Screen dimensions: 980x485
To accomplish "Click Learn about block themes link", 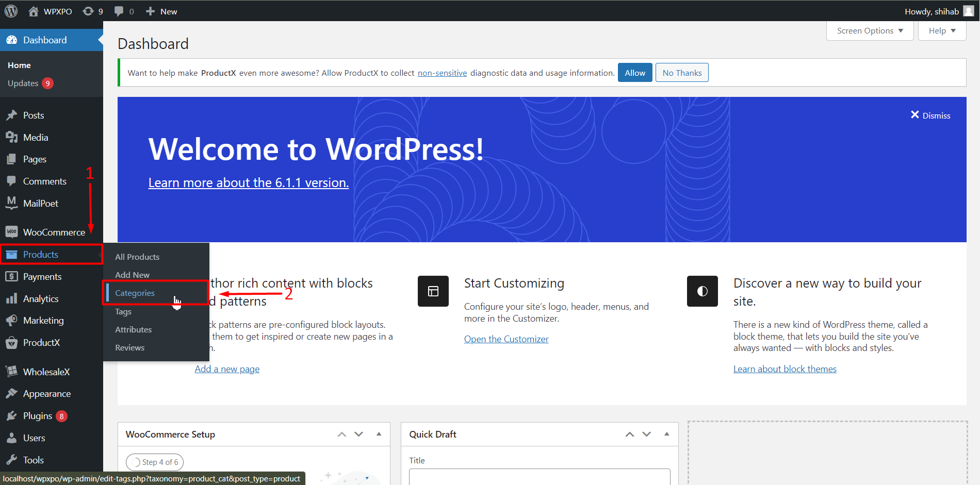I will tap(785, 369).
